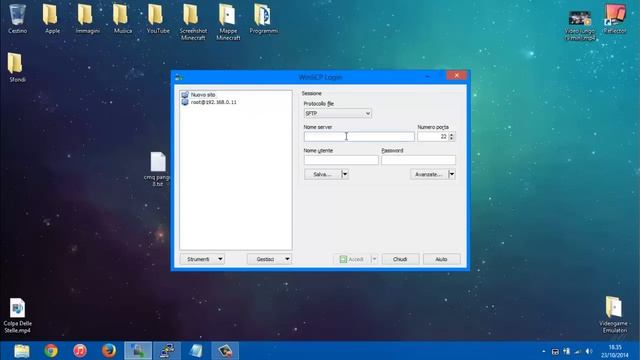Decrease port number with the down spinner arrow
Screen dimensions: 640x360
[x=451, y=139]
